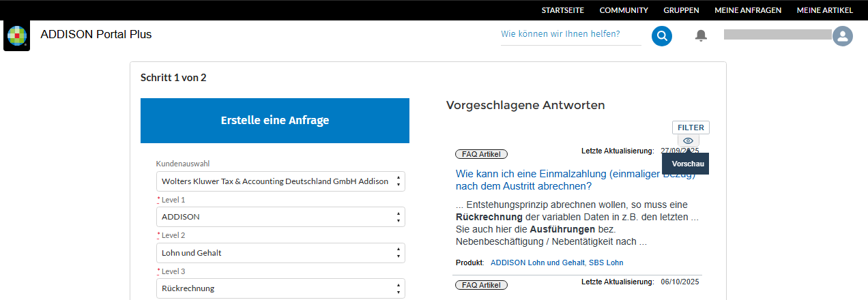Click the 'Erstelle eine Anfrage' header
The height and width of the screenshot is (300, 868).
coord(275,121)
